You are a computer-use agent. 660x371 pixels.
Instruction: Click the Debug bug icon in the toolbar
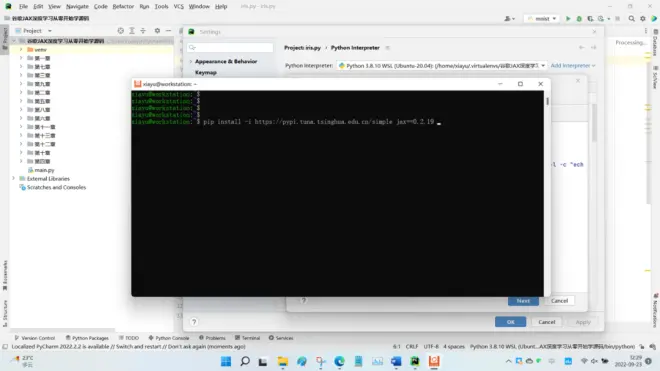pos(579,19)
